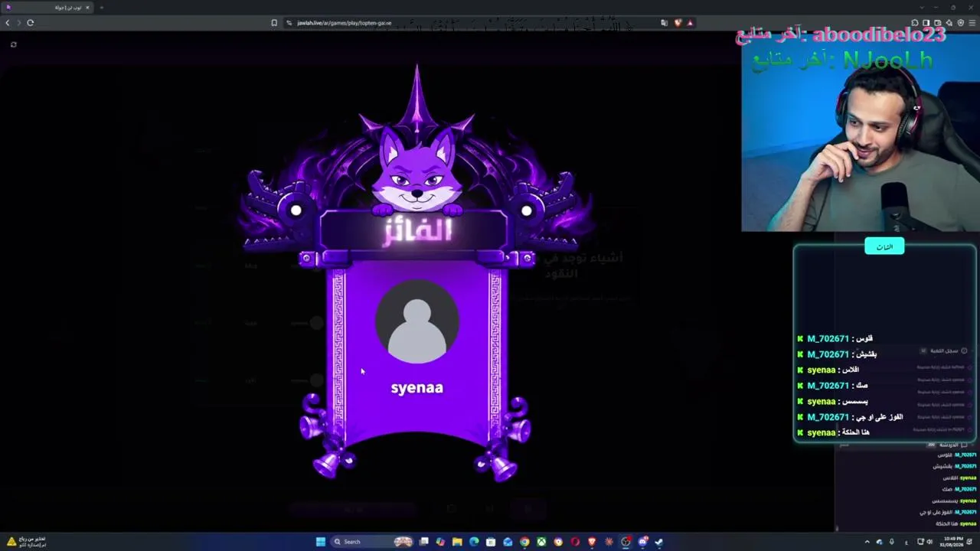Image resolution: width=980 pixels, height=551 pixels.
Task: Open File Explorer from the taskbar
Action: tap(457, 542)
